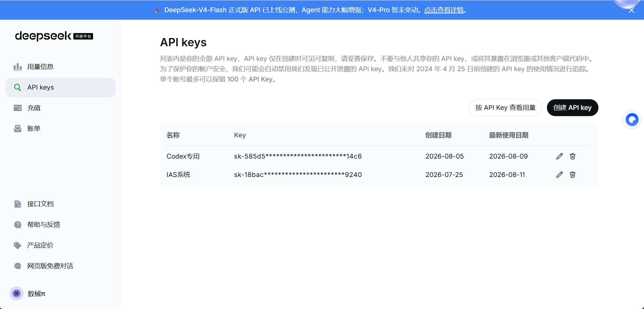Close the announcement banner

click(x=632, y=10)
